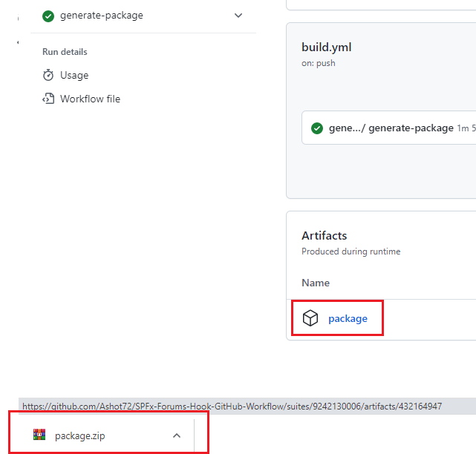Click the Artifacts section heading
Image resolution: width=476 pixels, height=454 pixels.
324,235
